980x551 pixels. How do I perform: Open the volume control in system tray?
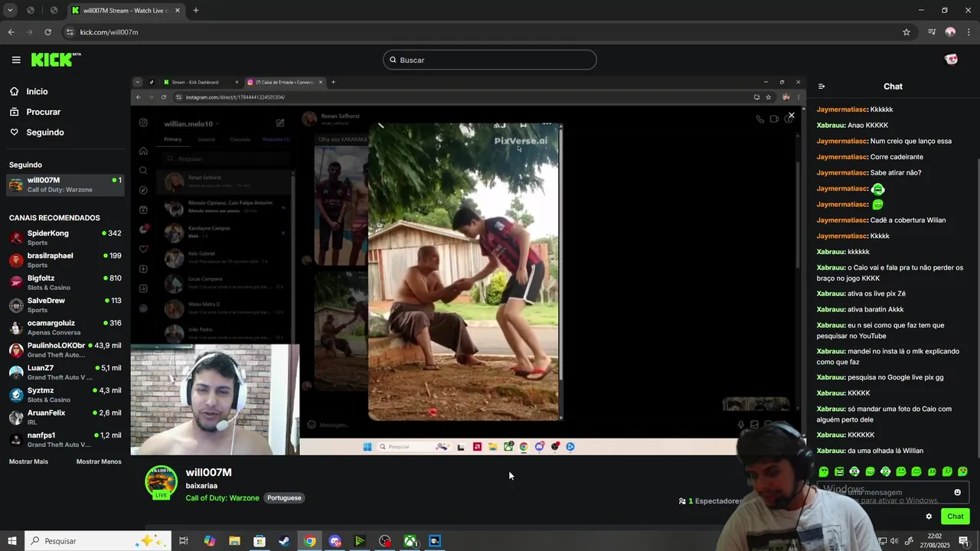tap(894, 541)
